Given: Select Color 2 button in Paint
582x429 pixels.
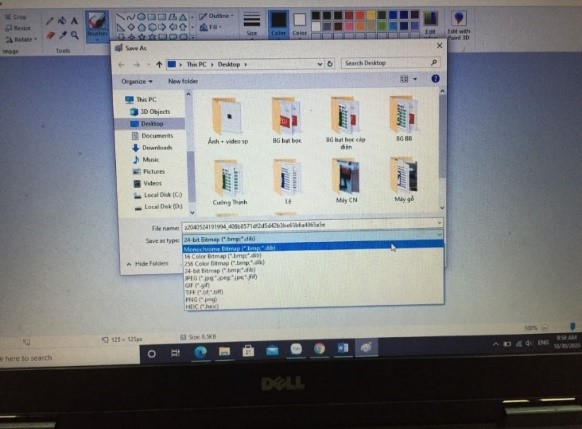Looking at the screenshot, I should pos(300,25).
